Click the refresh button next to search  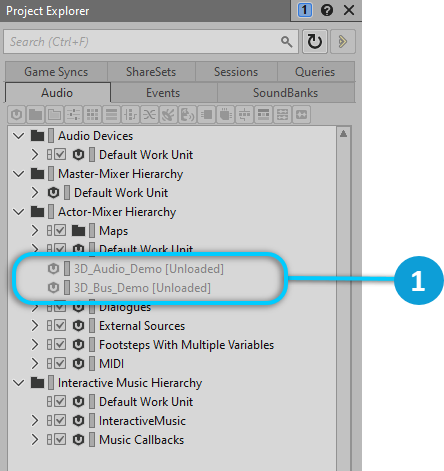pyautogui.click(x=315, y=41)
